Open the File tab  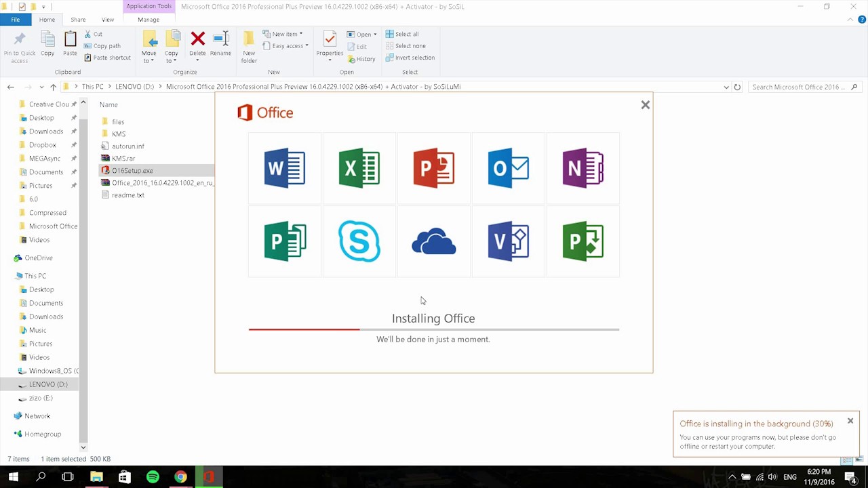15,20
